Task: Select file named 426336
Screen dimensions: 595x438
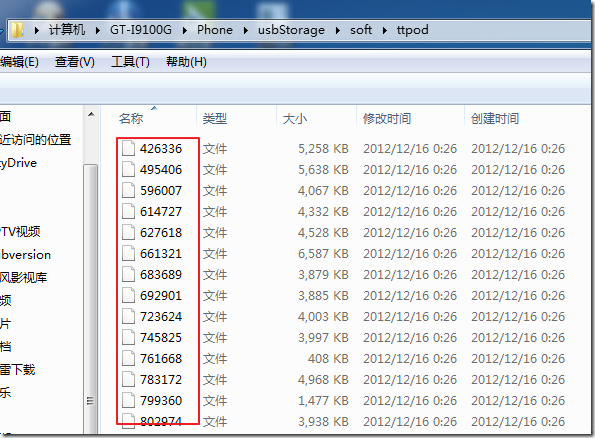Action: coord(161,148)
